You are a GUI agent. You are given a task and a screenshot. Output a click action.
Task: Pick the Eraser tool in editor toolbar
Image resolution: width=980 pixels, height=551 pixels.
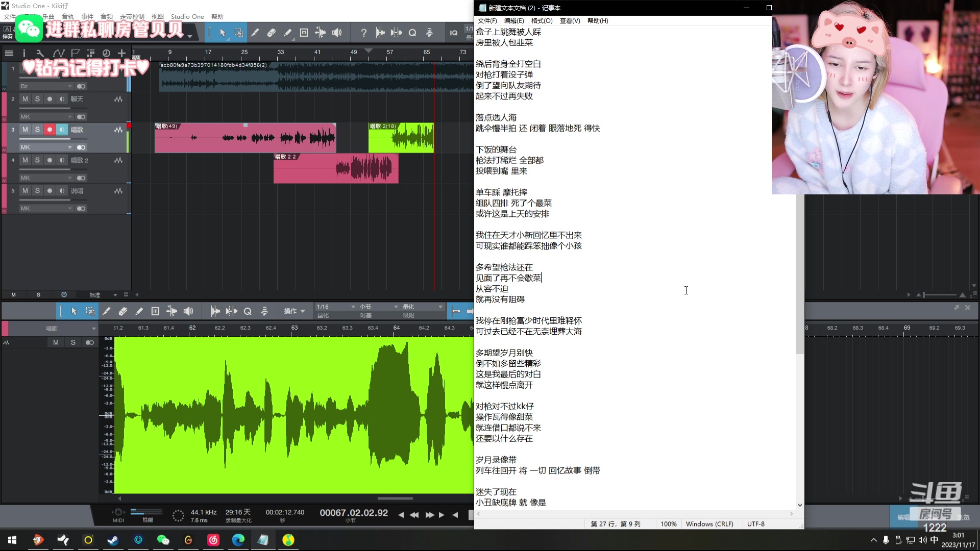click(122, 311)
